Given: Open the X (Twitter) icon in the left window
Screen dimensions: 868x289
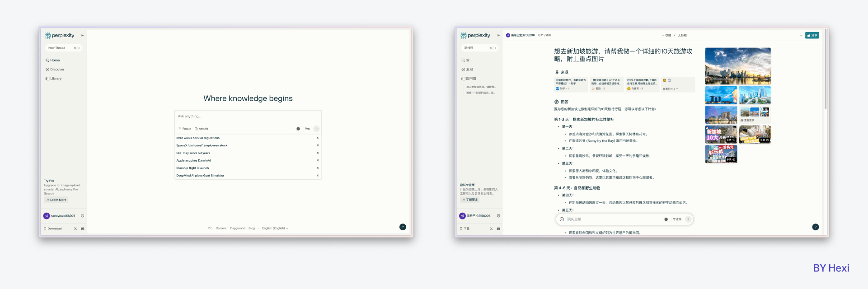Looking at the screenshot, I should click(x=75, y=228).
